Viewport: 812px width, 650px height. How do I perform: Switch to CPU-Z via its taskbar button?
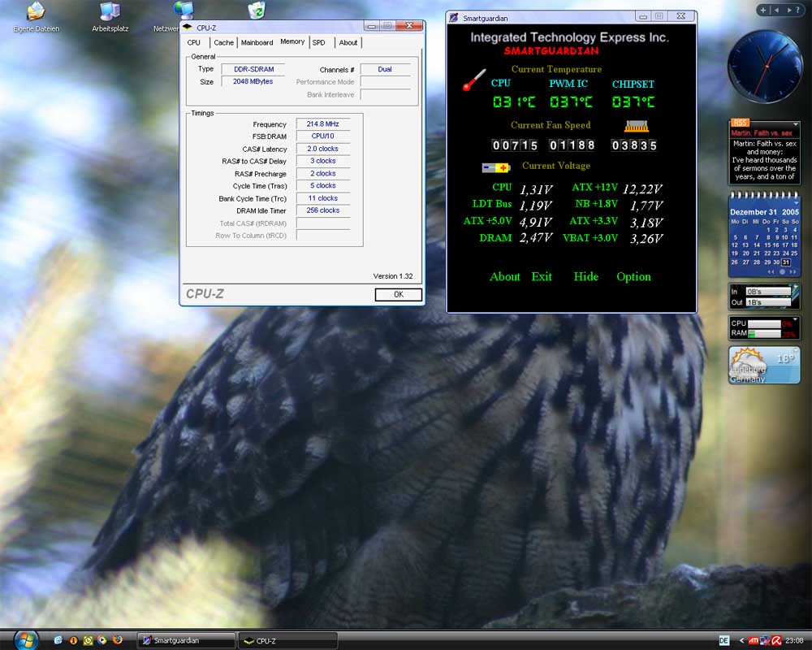point(288,641)
